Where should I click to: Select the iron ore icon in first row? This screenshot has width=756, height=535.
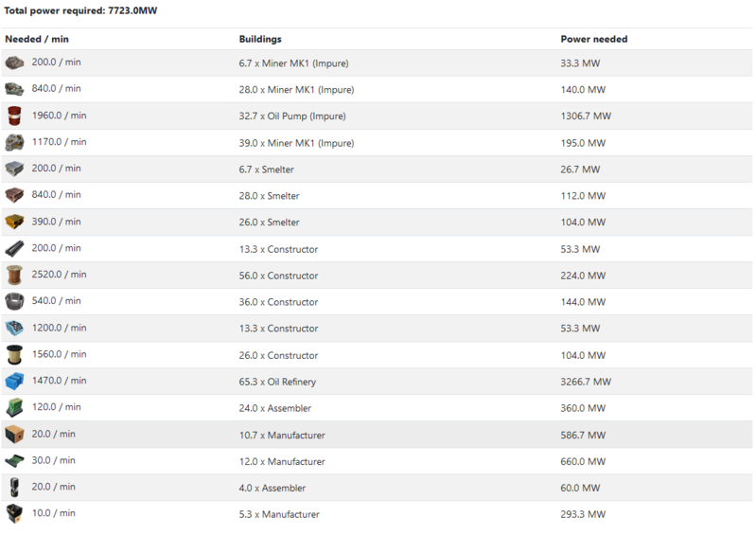pyautogui.click(x=14, y=62)
